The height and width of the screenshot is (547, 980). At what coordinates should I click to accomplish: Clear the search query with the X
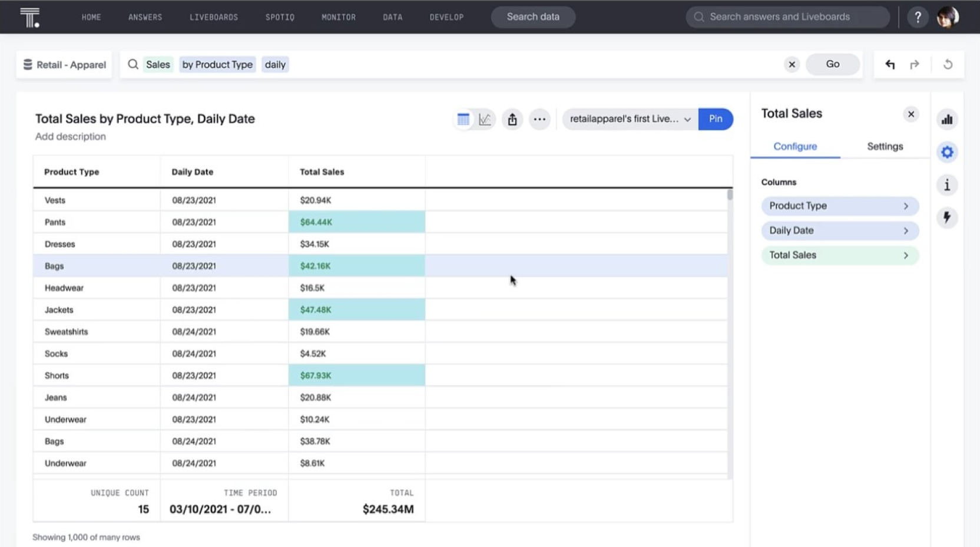pyautogui.click(x=792, y=64)
